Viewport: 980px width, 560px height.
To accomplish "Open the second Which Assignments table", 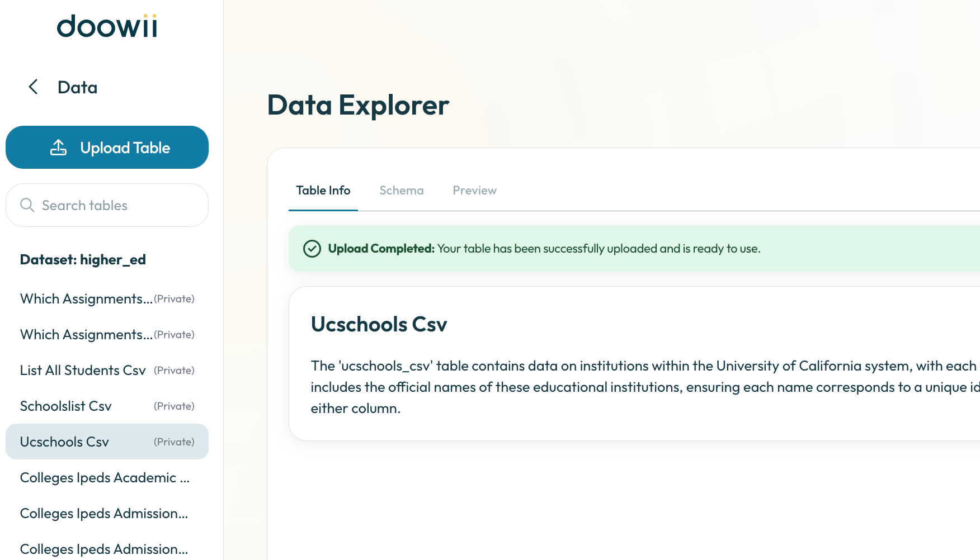I will pos(107,335).
